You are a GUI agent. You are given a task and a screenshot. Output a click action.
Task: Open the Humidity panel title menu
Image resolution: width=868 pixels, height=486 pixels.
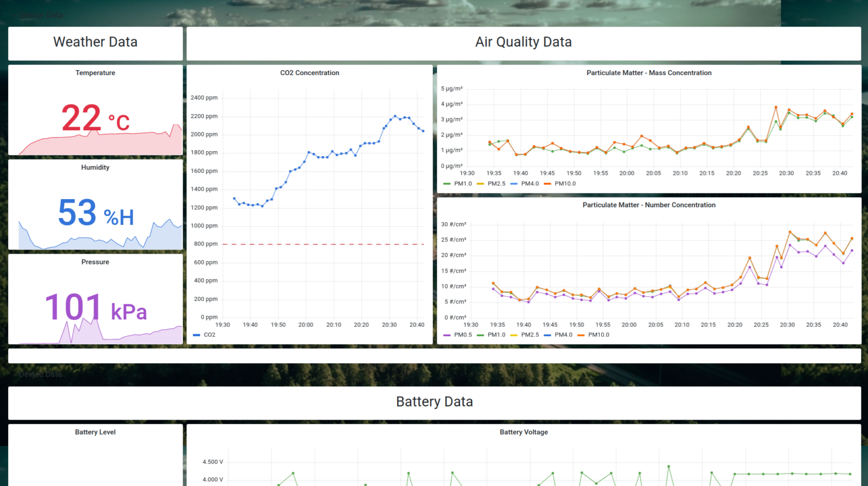click(x=95, y=167)
